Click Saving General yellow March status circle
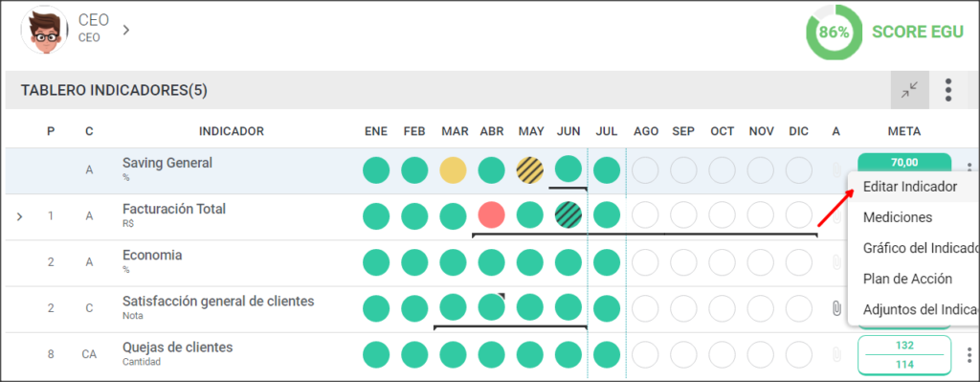Viewport: 980px width, 382px height. 453,170
